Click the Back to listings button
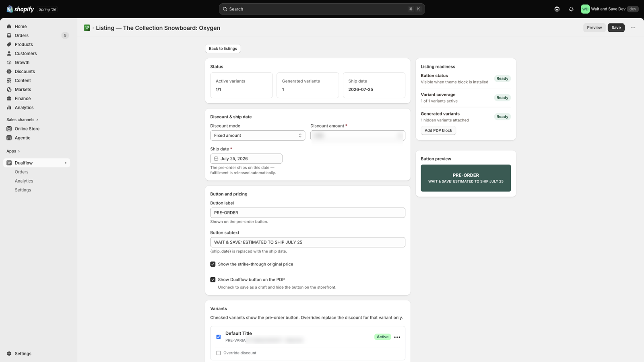 pyautogui.click(x=223, y=49)
